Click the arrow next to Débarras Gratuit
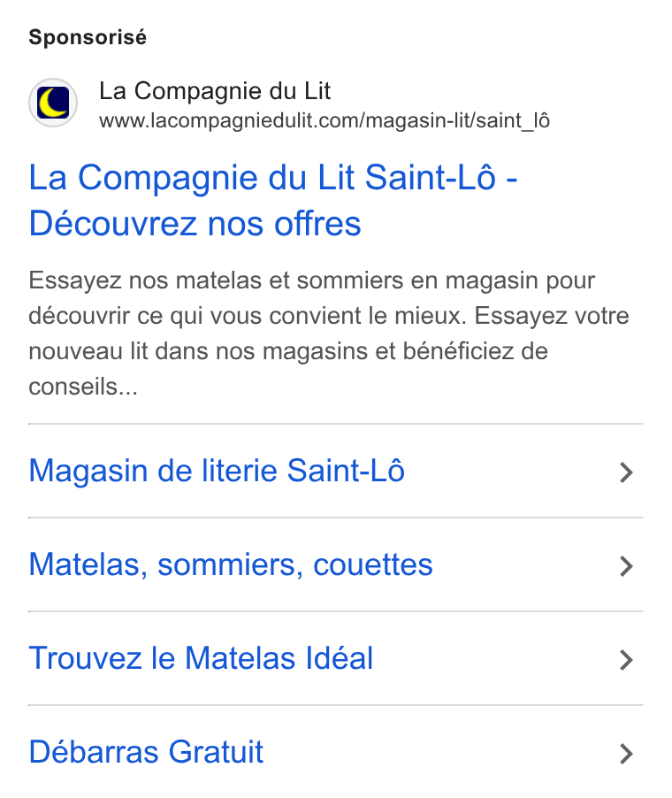This screenshot has width=672, height=798. point(626,753)
